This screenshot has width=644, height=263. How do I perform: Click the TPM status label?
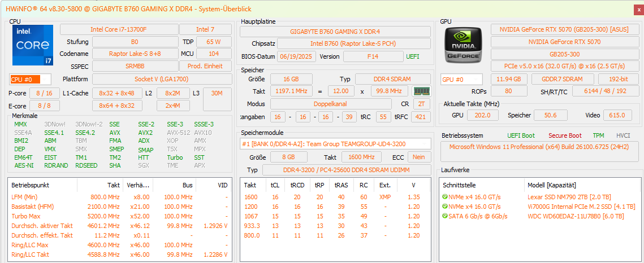click(598, 135)
